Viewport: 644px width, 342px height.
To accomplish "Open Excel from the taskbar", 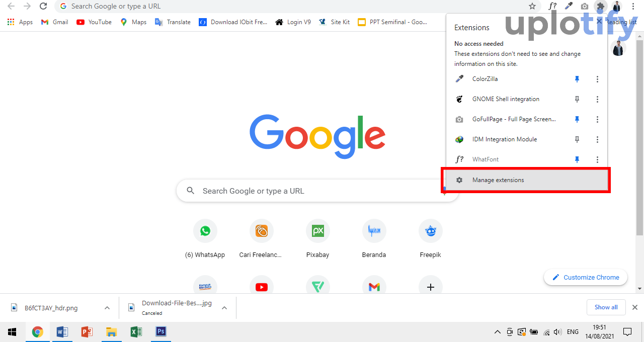I will click(x=136, y=332).
